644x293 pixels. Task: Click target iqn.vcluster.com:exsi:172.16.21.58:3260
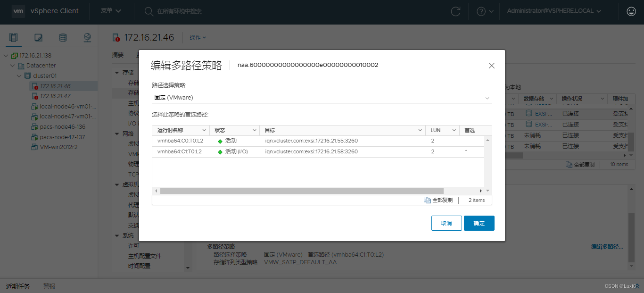pyautogui.click(x=311, y=152)
